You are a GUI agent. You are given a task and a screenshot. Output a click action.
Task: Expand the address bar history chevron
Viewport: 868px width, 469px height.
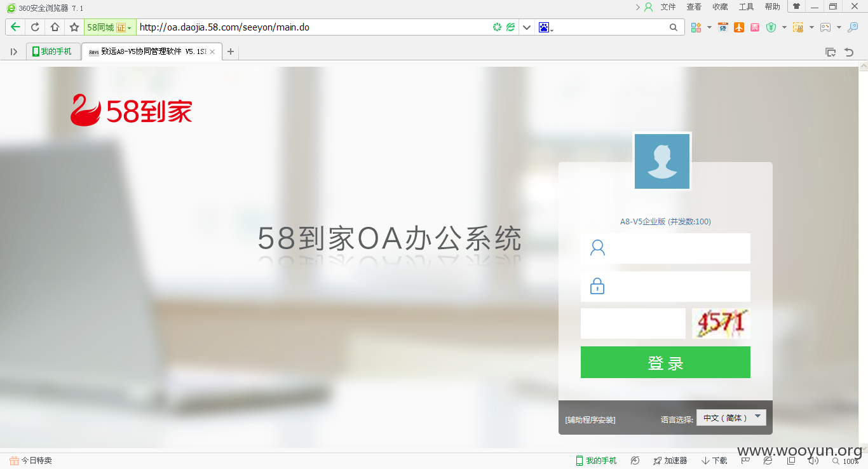[527, 27]
